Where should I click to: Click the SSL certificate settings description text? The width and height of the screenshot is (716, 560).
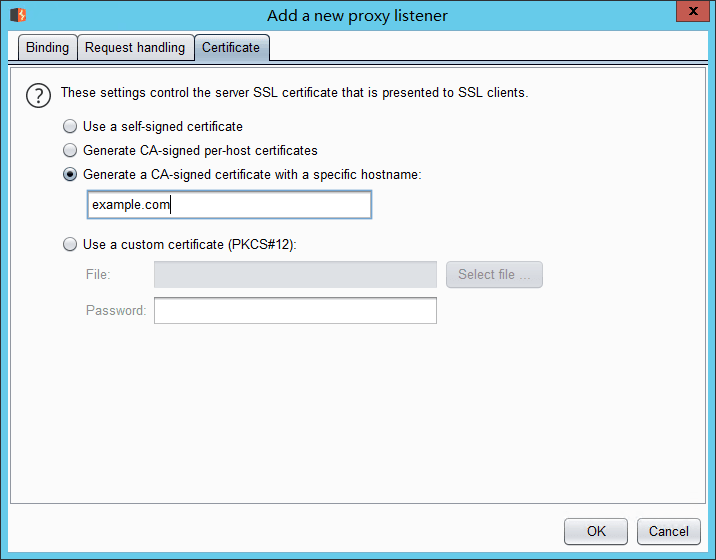point(295,93)
